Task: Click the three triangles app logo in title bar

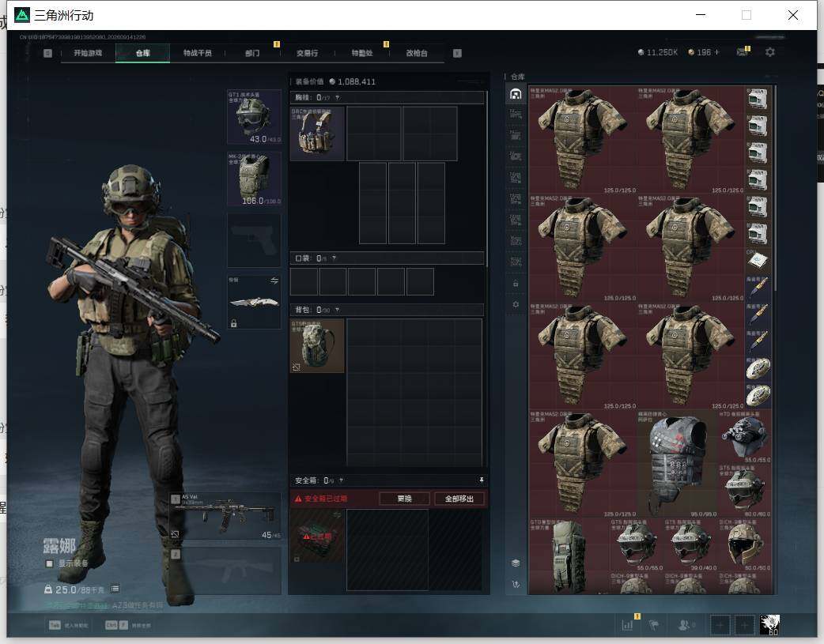Action: coord(22,15)
